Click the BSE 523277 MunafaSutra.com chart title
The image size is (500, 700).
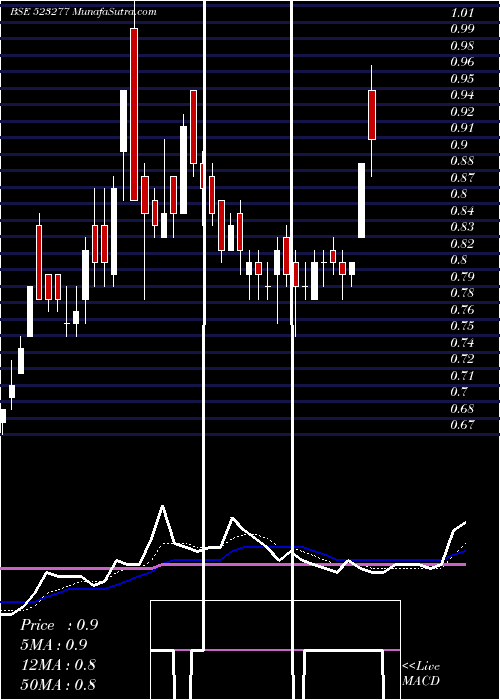click(83, 12)
